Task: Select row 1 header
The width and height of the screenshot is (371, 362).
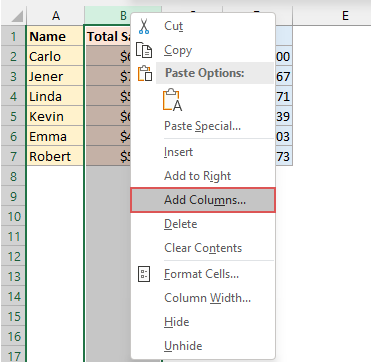Action: pos(13,36)
